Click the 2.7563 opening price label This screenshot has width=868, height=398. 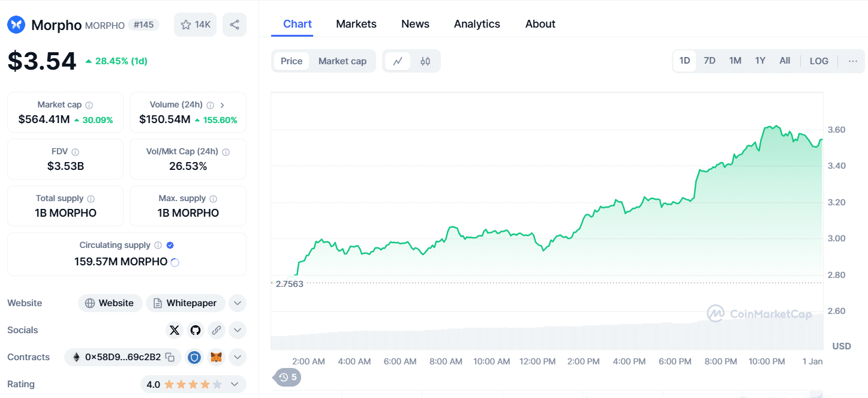tap(289, 284)
